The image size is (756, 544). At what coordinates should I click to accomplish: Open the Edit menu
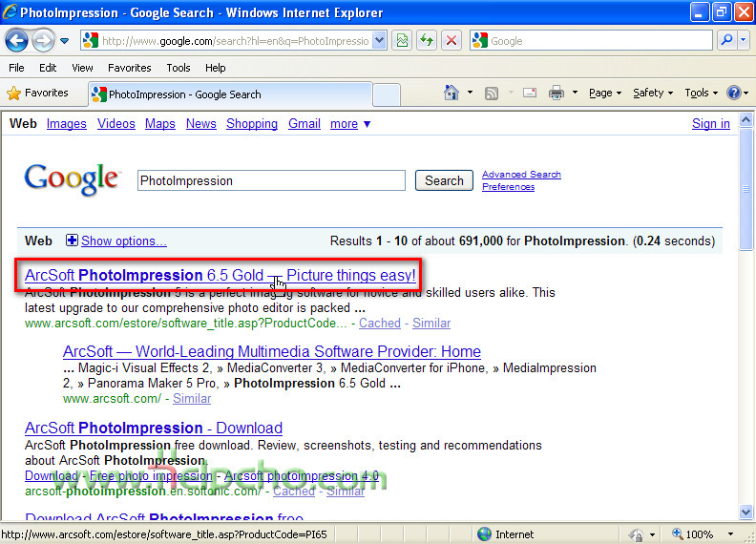pyautogui.click(x=48, y=68)
